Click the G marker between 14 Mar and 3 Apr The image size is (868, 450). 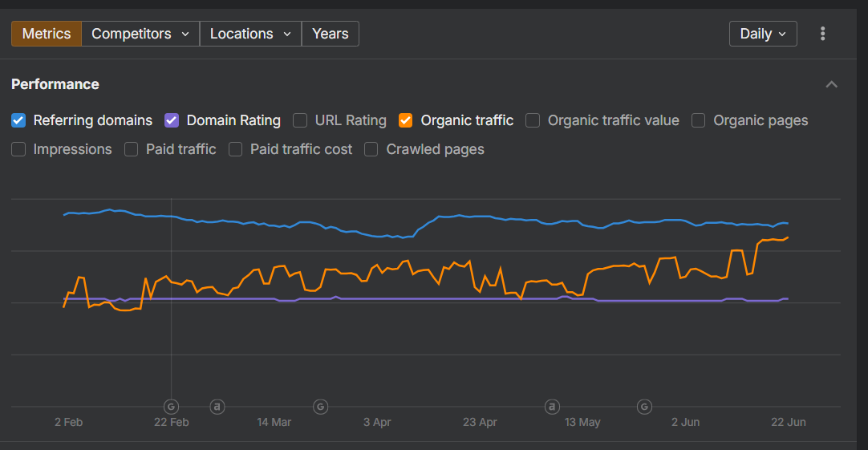click(x=320, y=407)
